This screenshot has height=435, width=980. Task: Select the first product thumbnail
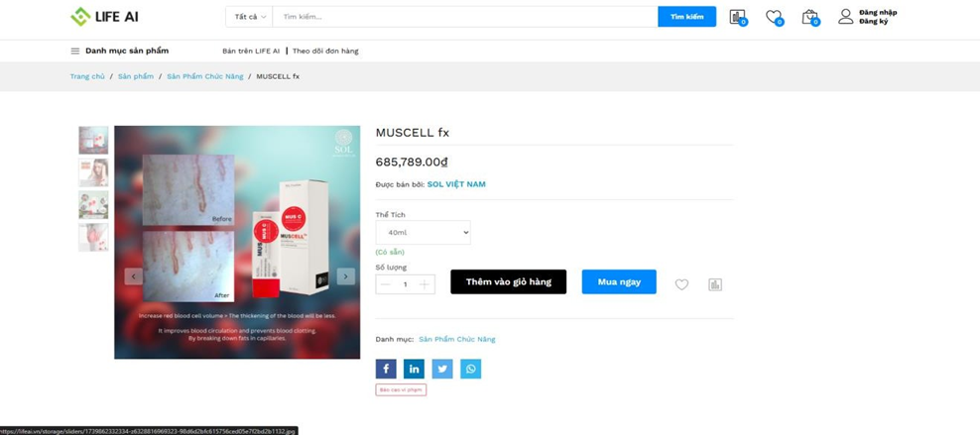93,140
